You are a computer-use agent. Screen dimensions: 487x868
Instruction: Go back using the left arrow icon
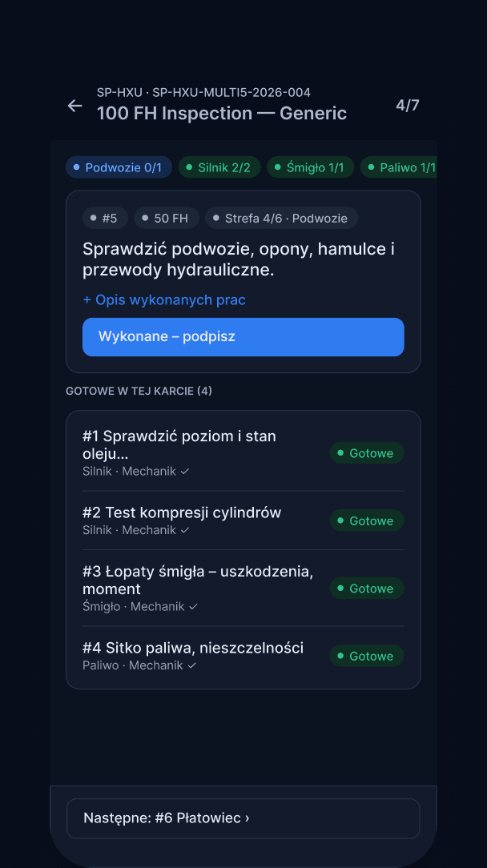(74, 105)
